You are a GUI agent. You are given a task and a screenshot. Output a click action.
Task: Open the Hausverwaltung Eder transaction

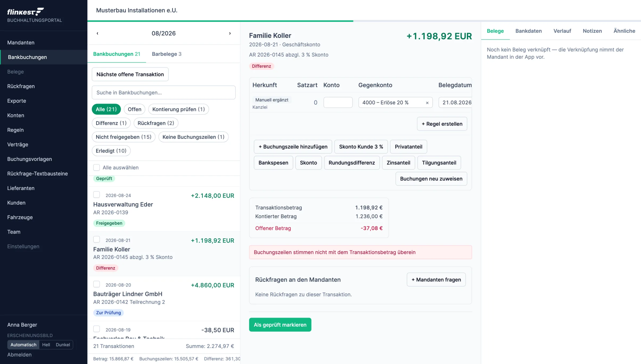[x=163, y=209]
